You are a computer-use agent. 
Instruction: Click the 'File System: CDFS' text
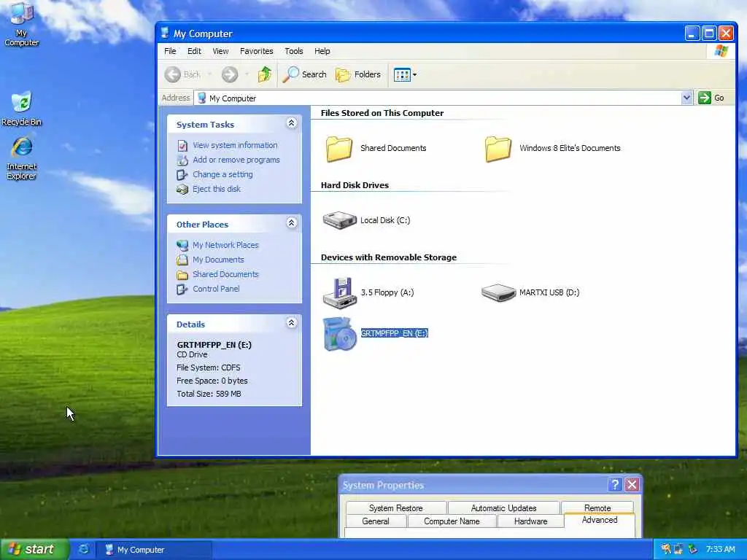(x=208, y=367)
